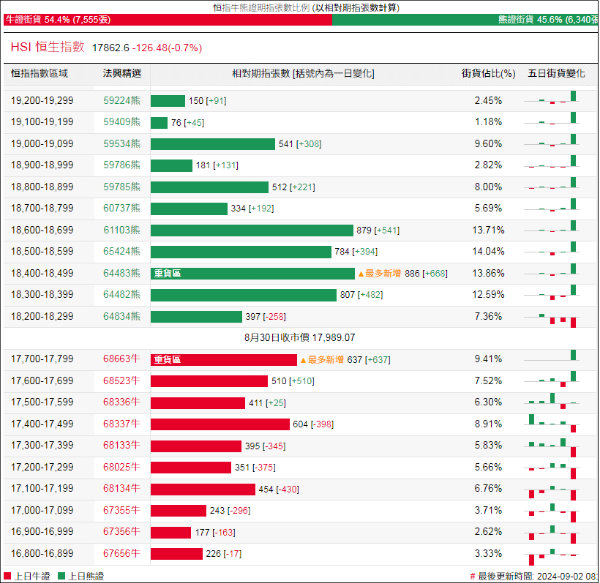The height and width of the screenshot is (583, 600).
Task: Click the 恒指指數區域 column header
Action: click(39, 73)
